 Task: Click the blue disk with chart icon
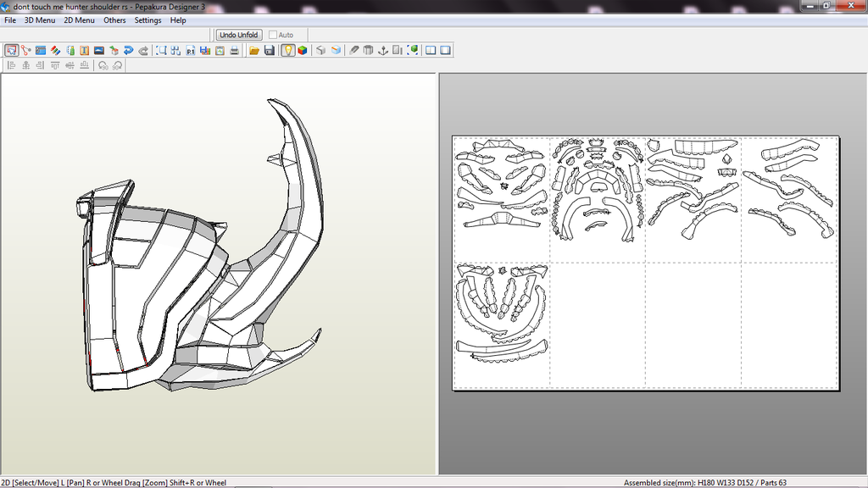(x=205, y=50)
